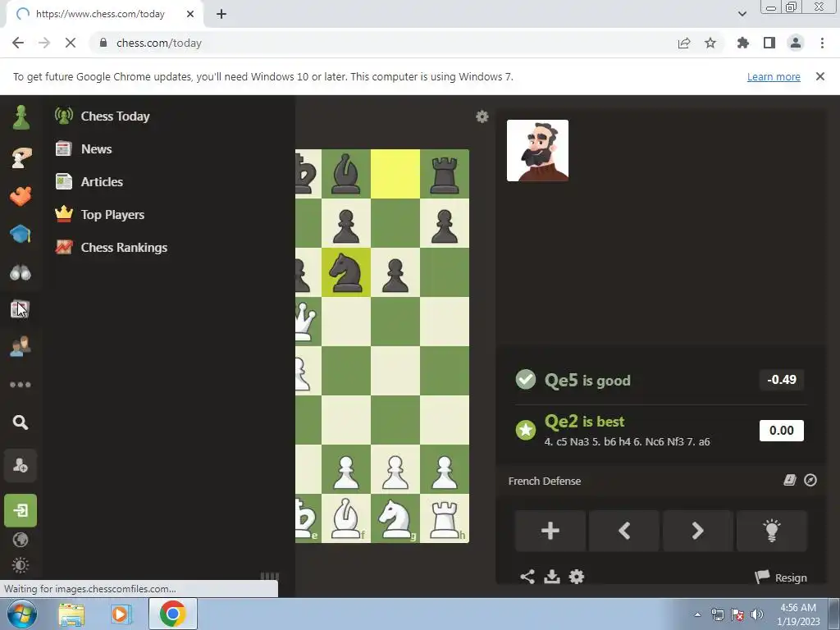Click the share game icon
The width and height of the screenshot is (840, 630).
coord(527,577)
